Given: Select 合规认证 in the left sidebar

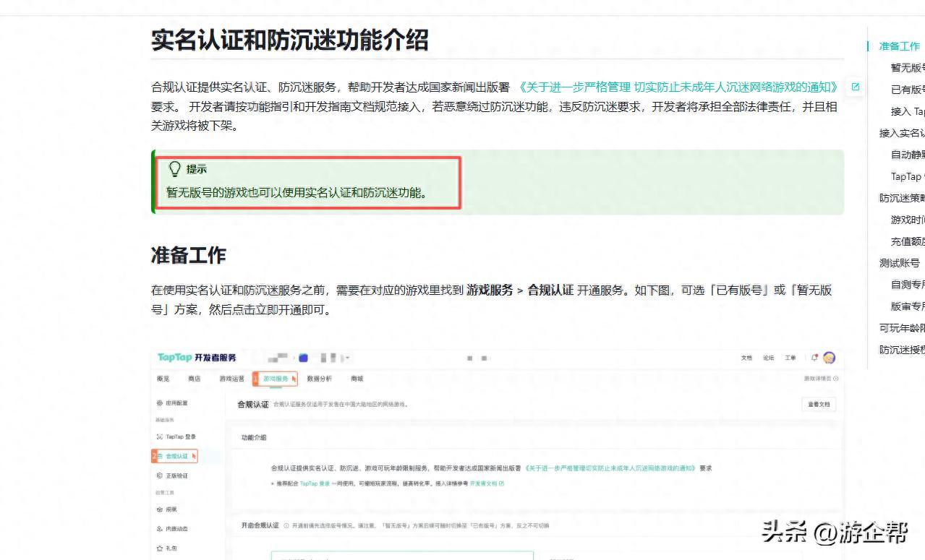Looking at the screenshot, I should click(x=176, y=456).
